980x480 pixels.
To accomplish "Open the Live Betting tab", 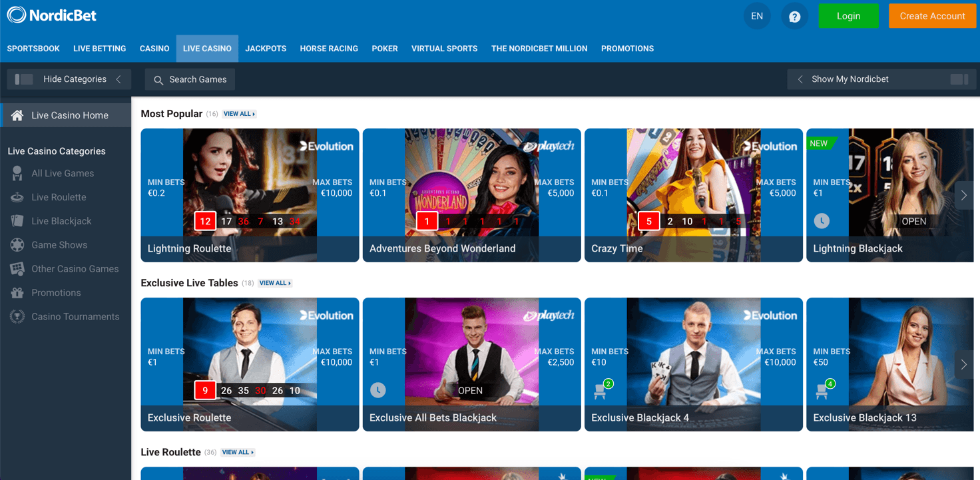I will coord(100,49).
